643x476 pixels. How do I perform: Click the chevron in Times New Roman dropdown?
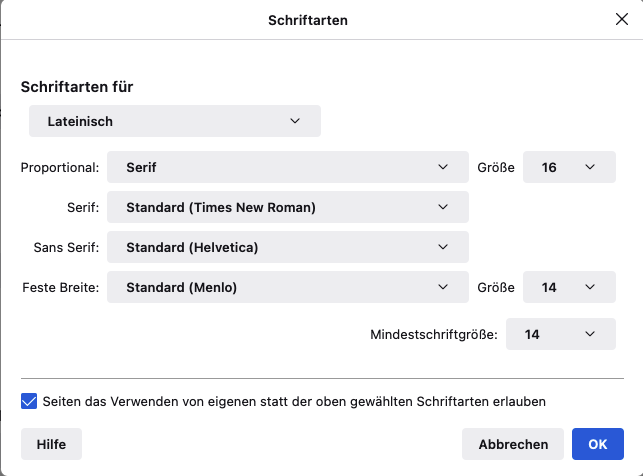444,207
